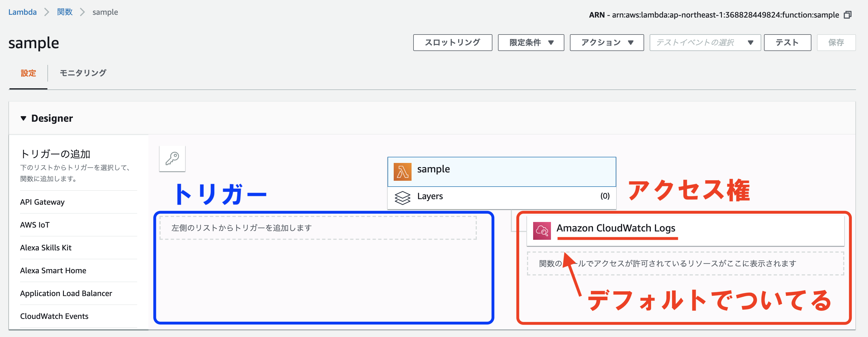Select the Layers (0) row
868x337 pixels.
coord(502,198)
